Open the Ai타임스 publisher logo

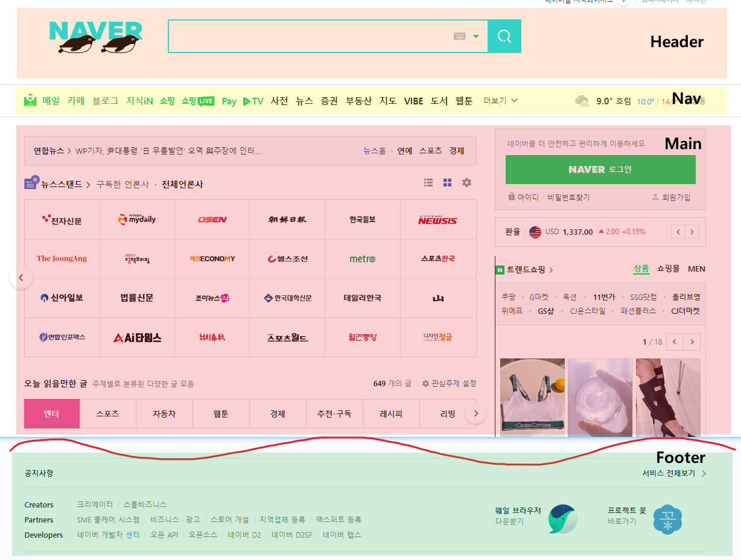click(137, 337)
